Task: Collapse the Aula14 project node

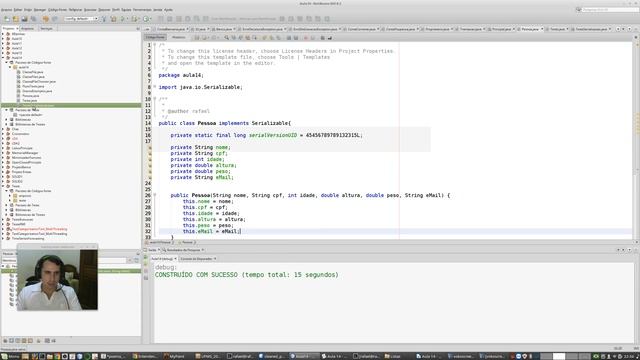Action: tap(3, 58)
